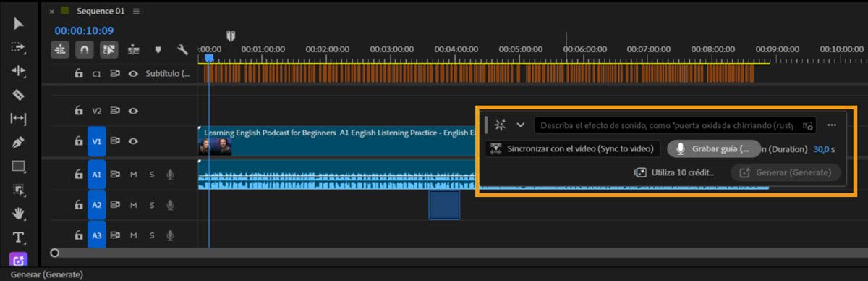Click the Utiliza 10 crédit credits indicator
868x281 pixels.
673,172
